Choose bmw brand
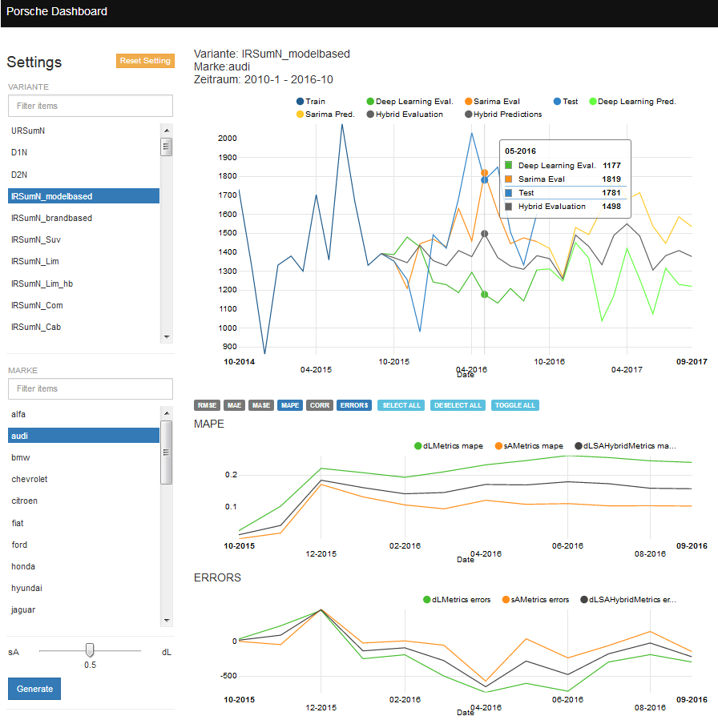Image resolution: width=718 pixels, height=728 pixels. [x=83, y=457]
